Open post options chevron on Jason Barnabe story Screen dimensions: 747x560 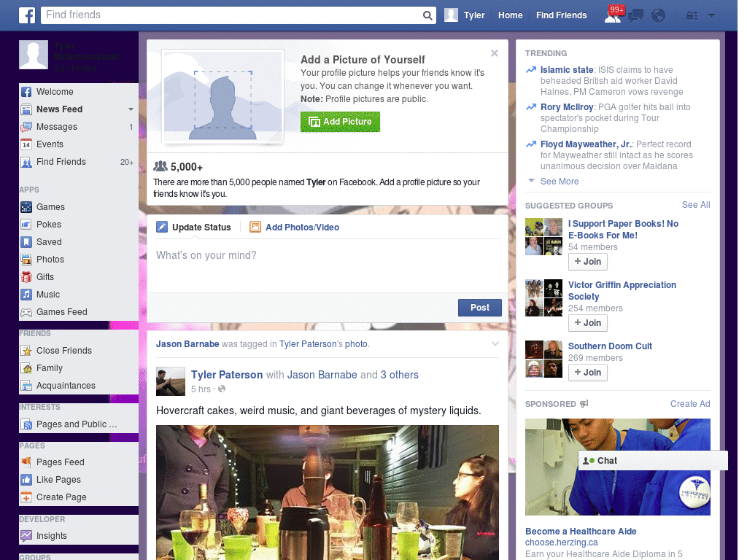tap(495, 344)
